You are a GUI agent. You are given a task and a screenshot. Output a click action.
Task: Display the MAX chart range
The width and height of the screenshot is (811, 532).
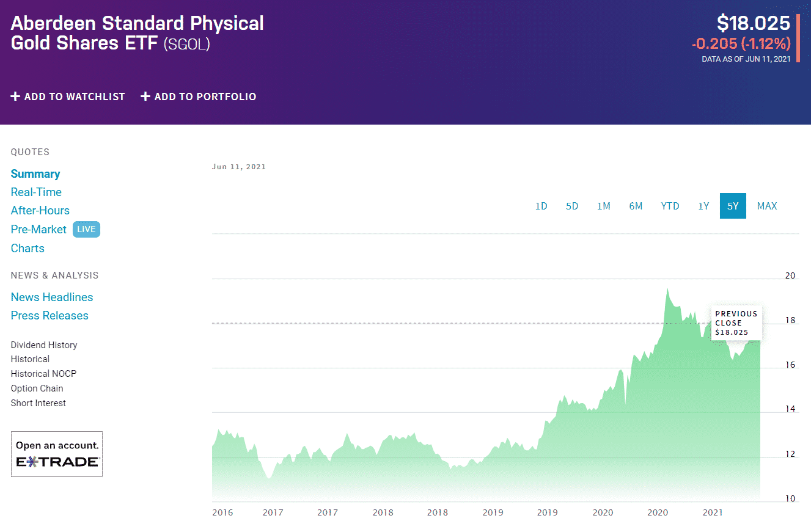pyautogui.click(x=767, y=206)
